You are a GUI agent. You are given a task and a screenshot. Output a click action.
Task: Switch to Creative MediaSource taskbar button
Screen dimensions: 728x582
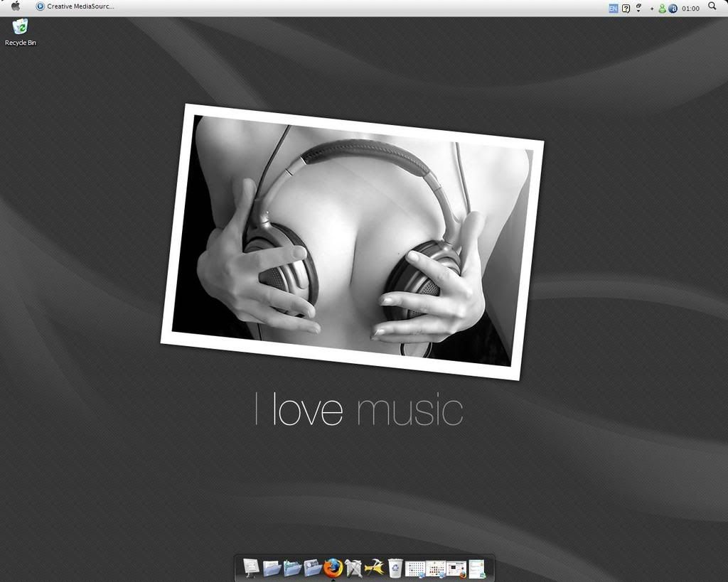click(75, 6)
